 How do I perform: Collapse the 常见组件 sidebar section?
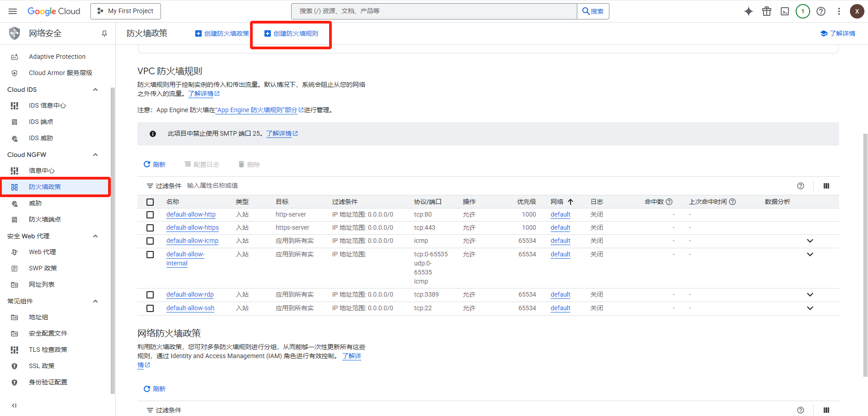(95, 301)
